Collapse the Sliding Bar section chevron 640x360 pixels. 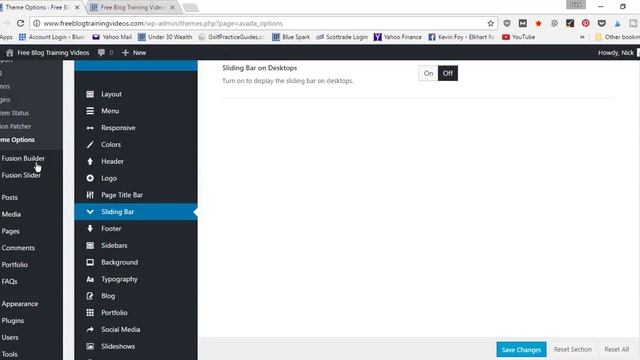coord(90,212)
